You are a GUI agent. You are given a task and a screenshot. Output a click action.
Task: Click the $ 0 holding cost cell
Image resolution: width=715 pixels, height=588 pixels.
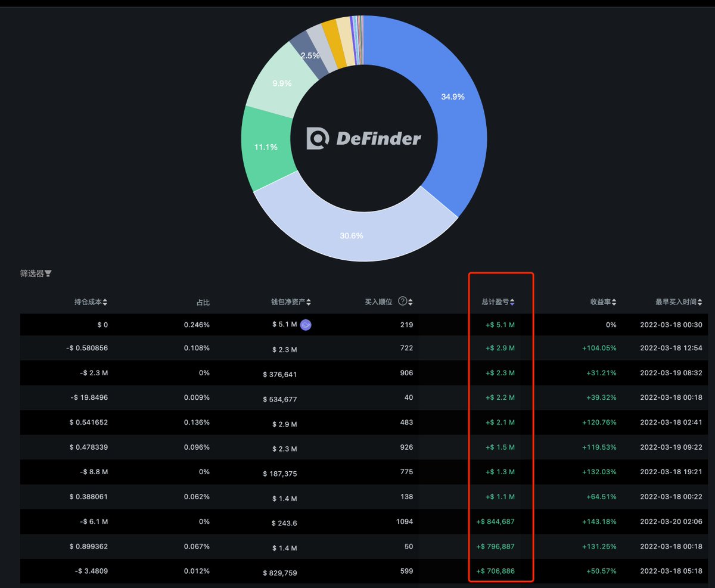[101, 325]
